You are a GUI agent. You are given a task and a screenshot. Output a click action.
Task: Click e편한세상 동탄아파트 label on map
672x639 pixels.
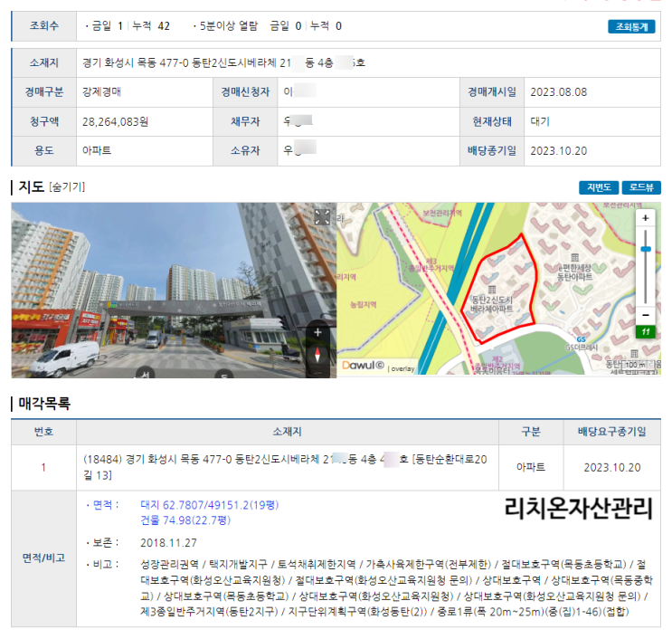tap(574, 272)
